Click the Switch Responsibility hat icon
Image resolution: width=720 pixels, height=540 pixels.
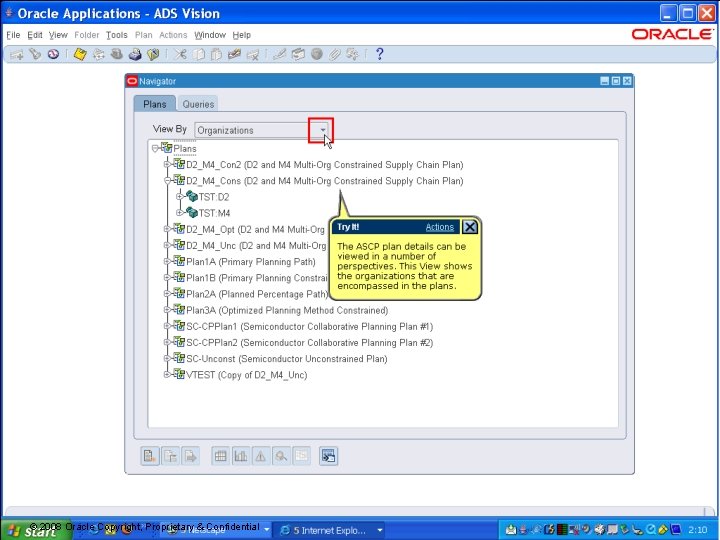coord(117,55)
